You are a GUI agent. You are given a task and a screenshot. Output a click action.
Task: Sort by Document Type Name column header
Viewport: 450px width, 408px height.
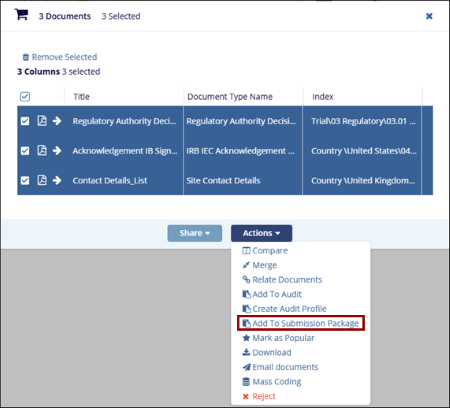[x=230, y=97]
